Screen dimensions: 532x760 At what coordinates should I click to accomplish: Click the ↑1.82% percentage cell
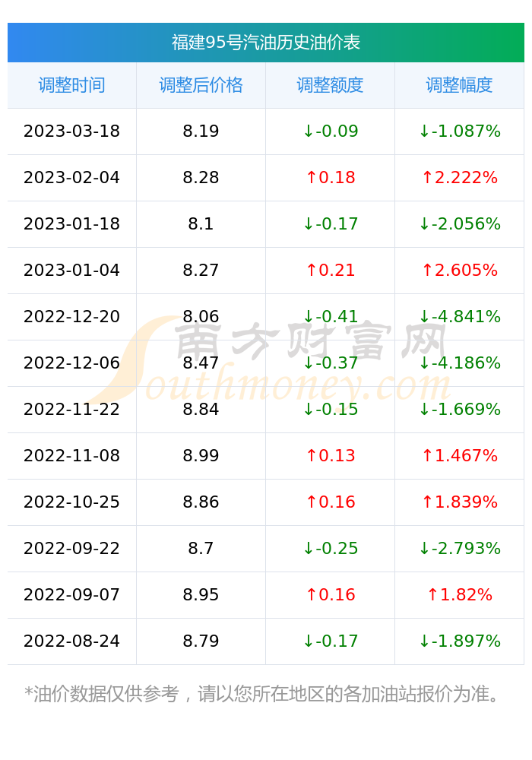459,595
